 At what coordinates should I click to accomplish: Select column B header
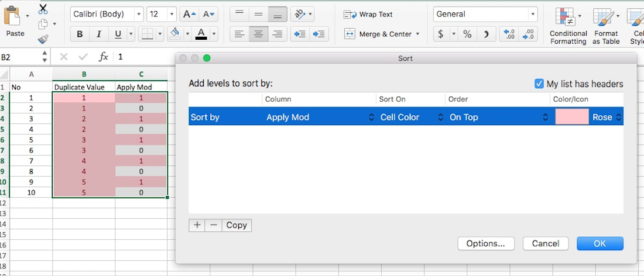[x=84, y=74]
